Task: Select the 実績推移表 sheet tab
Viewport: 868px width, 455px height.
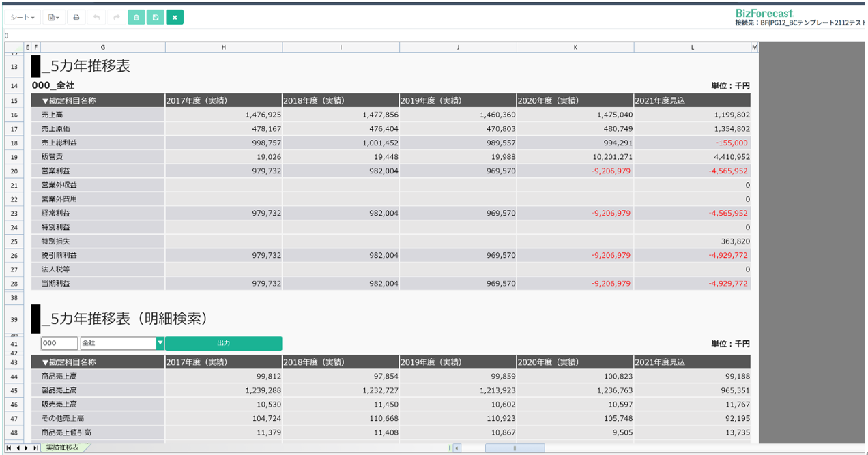Action: (x=62, y=447)
